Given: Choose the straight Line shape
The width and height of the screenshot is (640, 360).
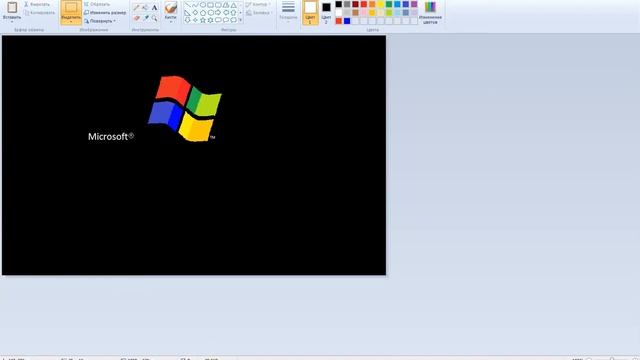Looking at the screenshot, I should tap(187, 4).
